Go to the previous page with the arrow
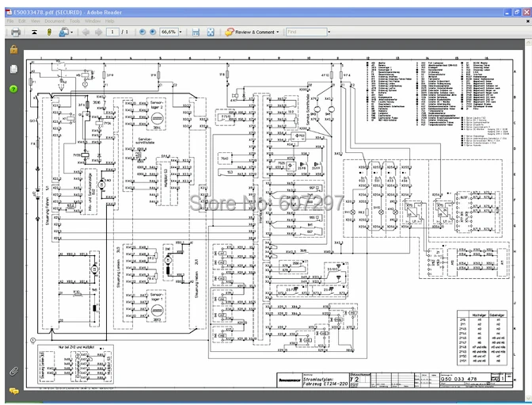Image resolution: width=532 pixels, height=405 pixels. [x=85, y=32]
